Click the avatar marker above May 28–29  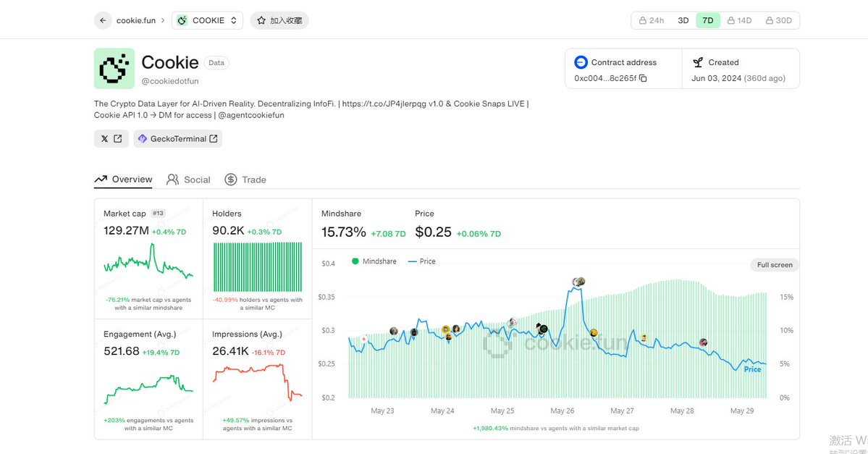[x=703, y=342]
